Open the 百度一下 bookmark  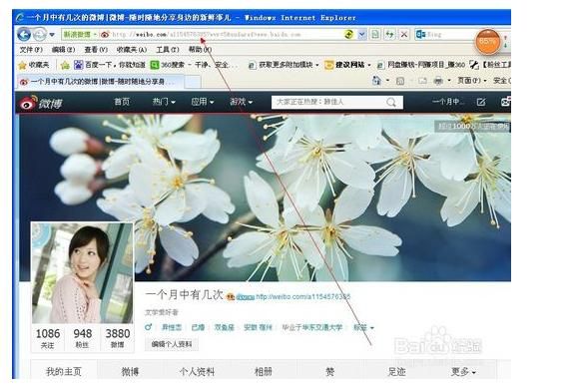coord(110,65)
